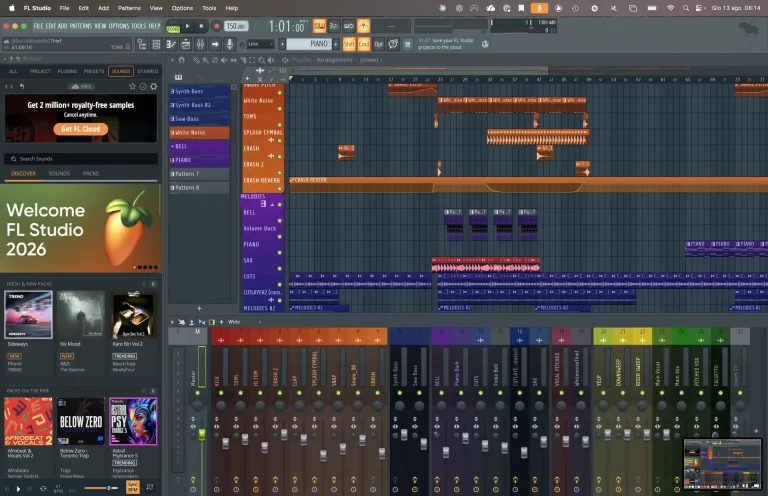Mute the CRASH REVERB playlist track
Screen dimensions: 768x496
tap(280, 189)
